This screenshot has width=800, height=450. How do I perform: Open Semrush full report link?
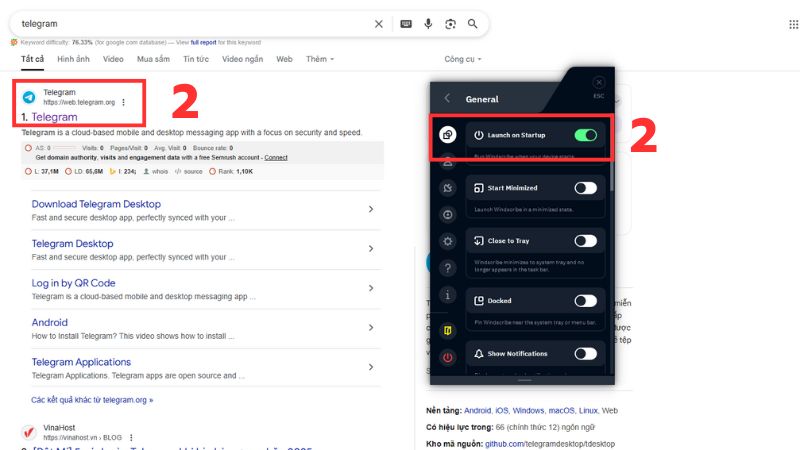pos(203,42)
